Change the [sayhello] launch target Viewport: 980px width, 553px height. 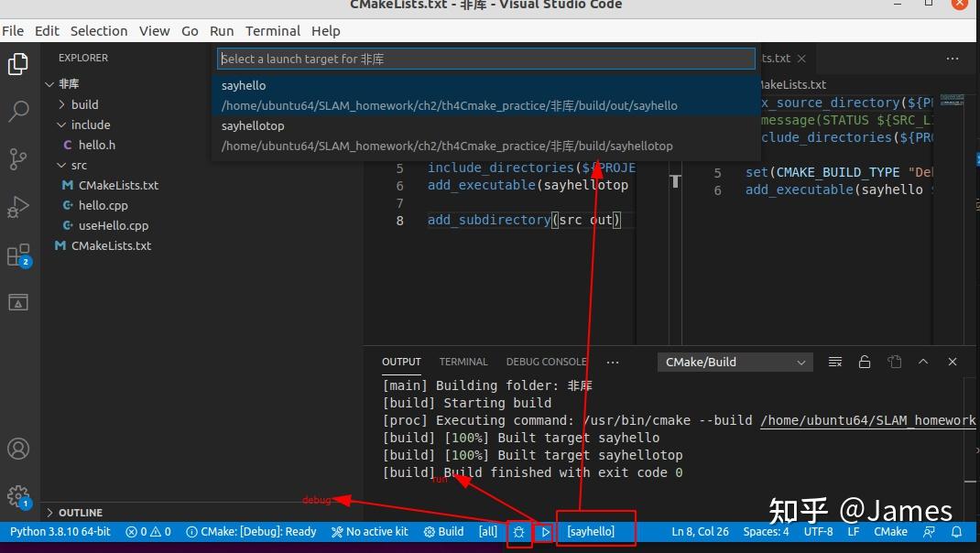[x=591, y=532]
